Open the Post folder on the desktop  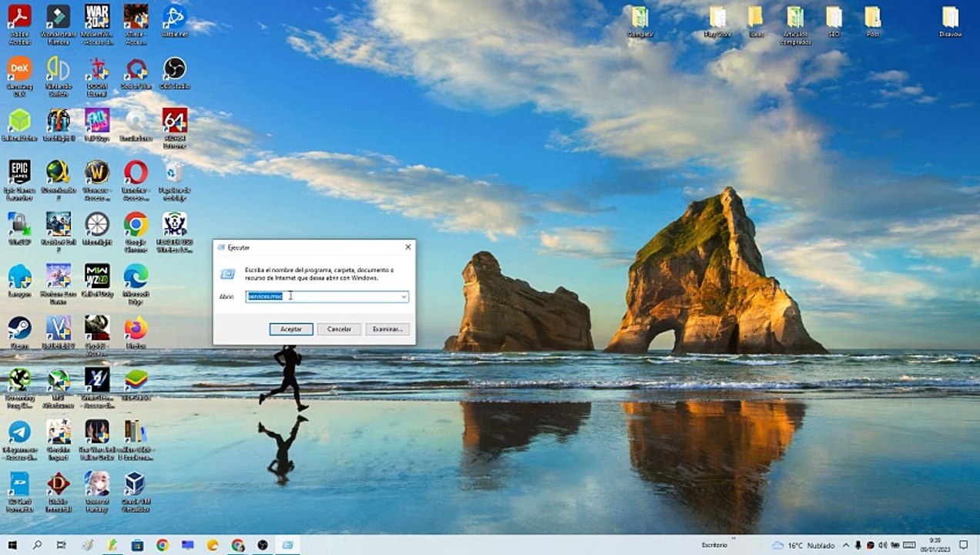click(x=872, y=21)
